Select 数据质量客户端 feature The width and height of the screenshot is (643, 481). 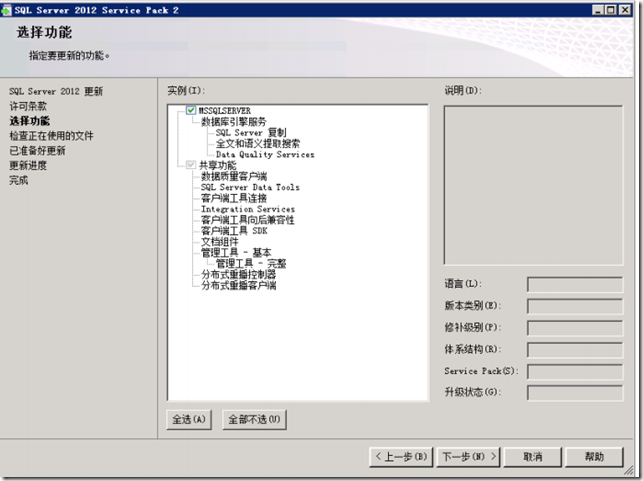pos(234,176)
